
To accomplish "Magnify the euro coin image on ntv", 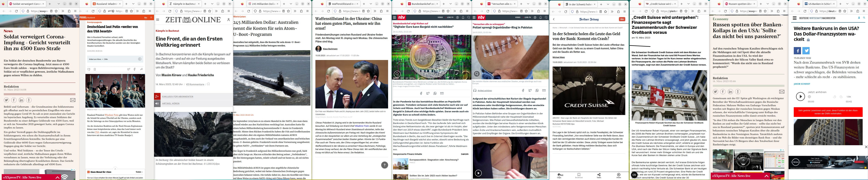I will (x=397, y=74).
